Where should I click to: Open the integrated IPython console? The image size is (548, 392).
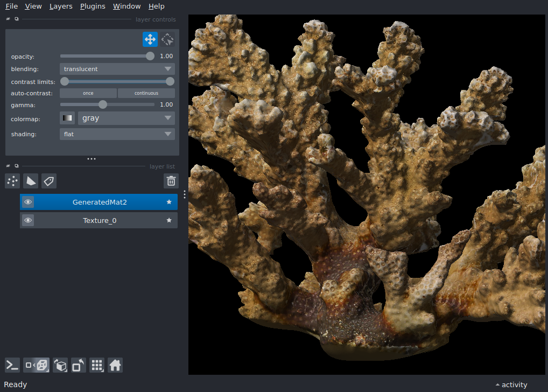pyautogui.click(x=12, y=365)
